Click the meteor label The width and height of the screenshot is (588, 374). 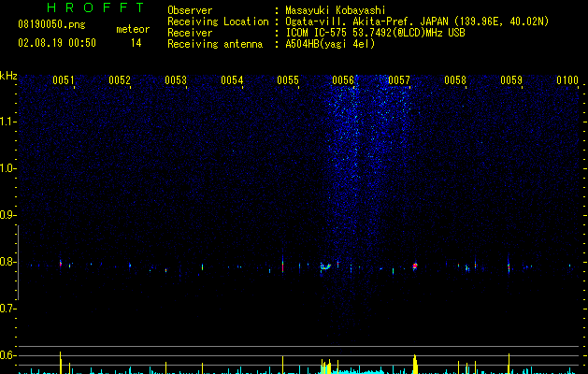(133, 29)
